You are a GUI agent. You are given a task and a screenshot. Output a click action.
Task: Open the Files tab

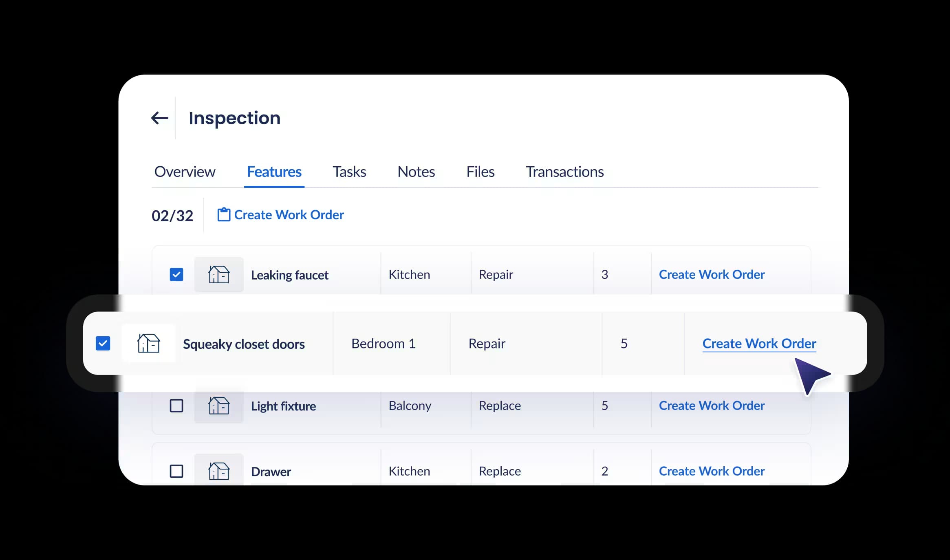[x=481, y=172]
